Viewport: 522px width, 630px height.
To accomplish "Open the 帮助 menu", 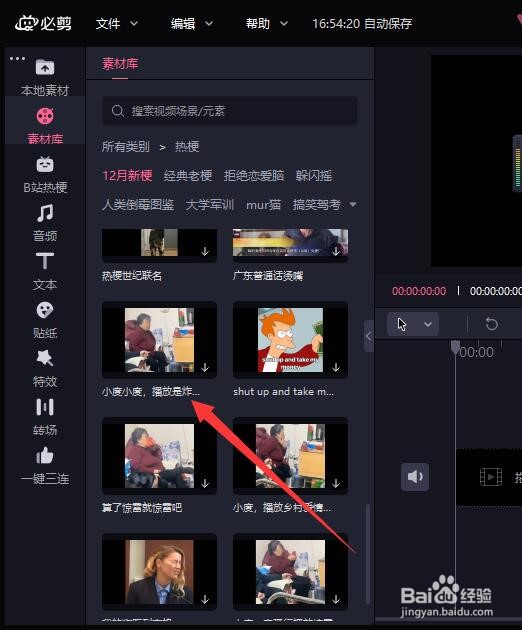I will click(x=267, y=24).
